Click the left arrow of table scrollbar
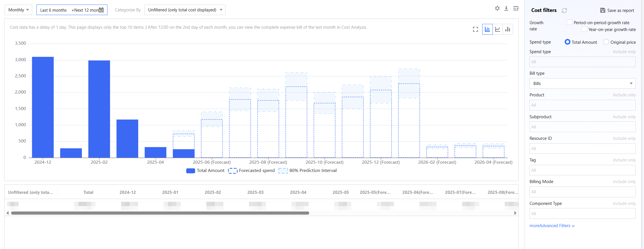The width and height of the screenshot is (644, 249). [x=8, y=213]
